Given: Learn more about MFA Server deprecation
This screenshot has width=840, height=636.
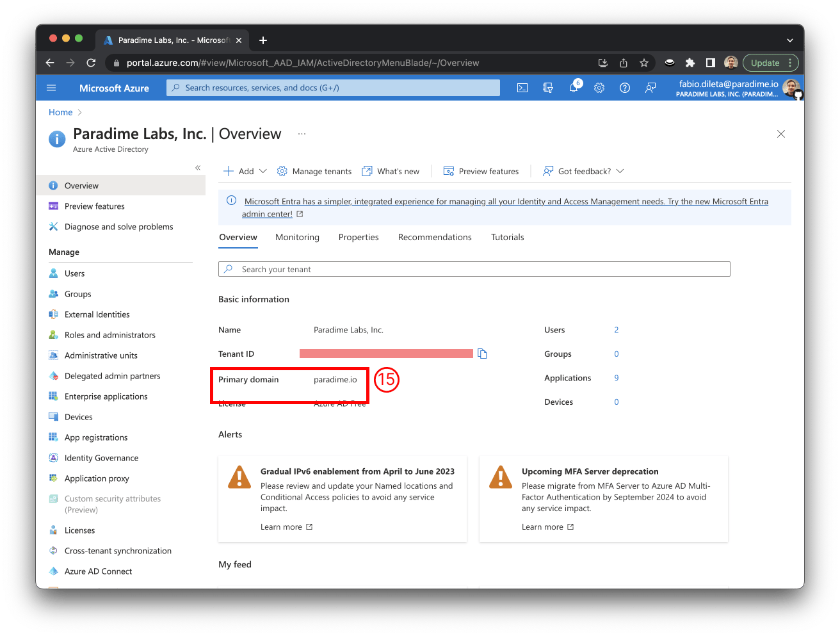Looking at the screenshot, I should click(547, 527).
